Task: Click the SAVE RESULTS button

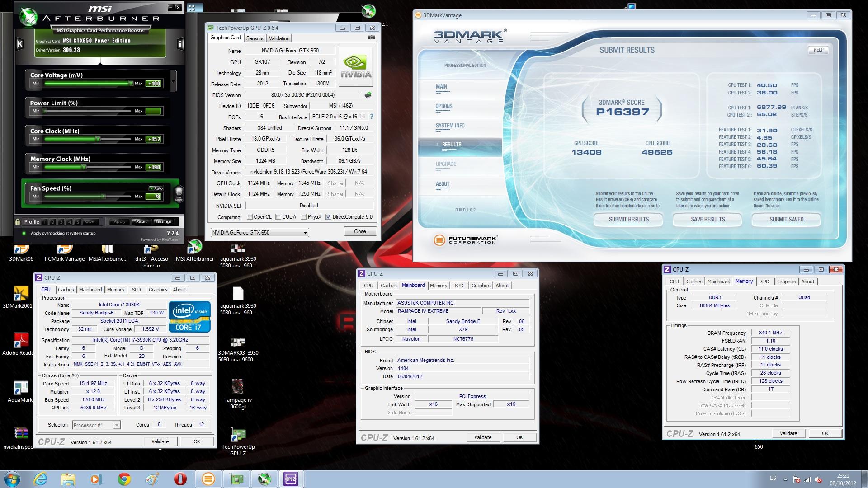Action: (708, 220)
